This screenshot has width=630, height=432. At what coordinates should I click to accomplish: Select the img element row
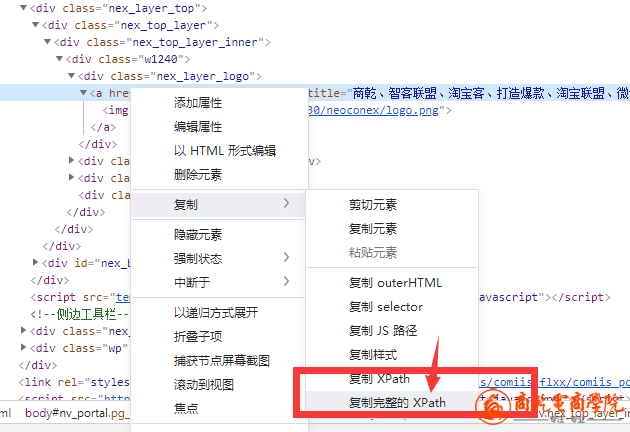[116, 110]
